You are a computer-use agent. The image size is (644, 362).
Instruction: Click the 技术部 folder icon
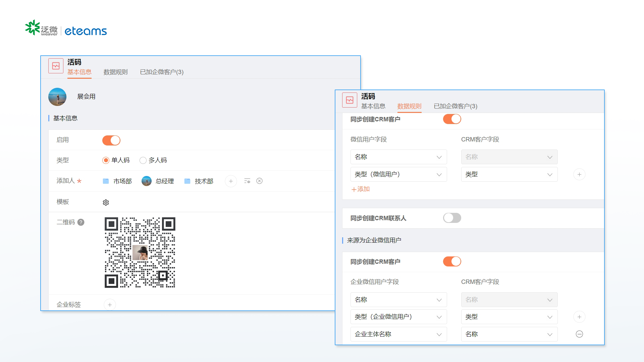pos(187,181)
